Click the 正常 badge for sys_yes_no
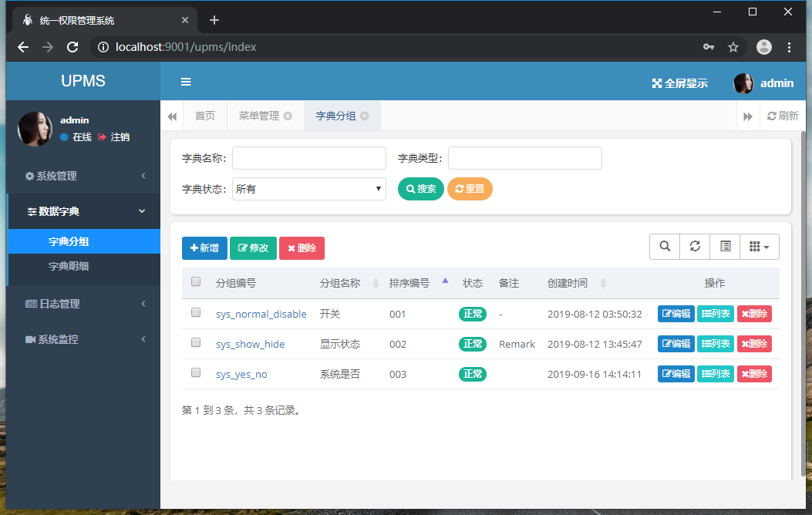Screen dimensions: 812x515 click(x=472, y=374)
